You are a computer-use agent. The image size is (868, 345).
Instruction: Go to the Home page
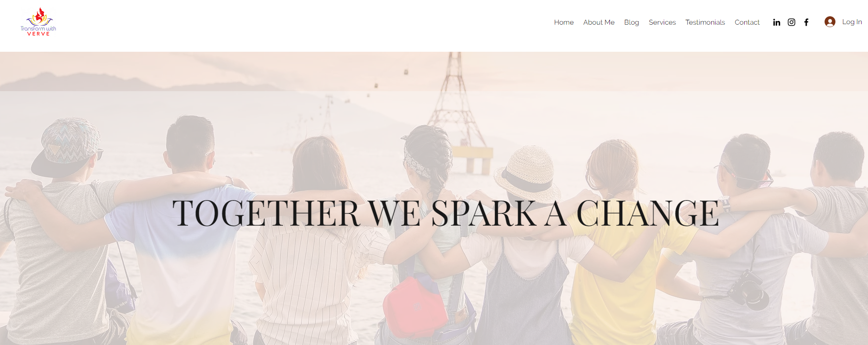tap(564, 22)
